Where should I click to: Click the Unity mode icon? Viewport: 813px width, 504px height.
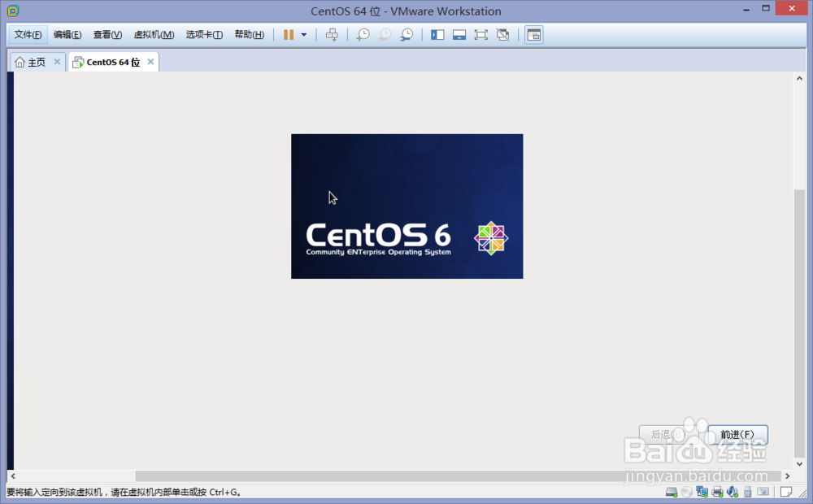pyautogui.click(x=503, y=35)
